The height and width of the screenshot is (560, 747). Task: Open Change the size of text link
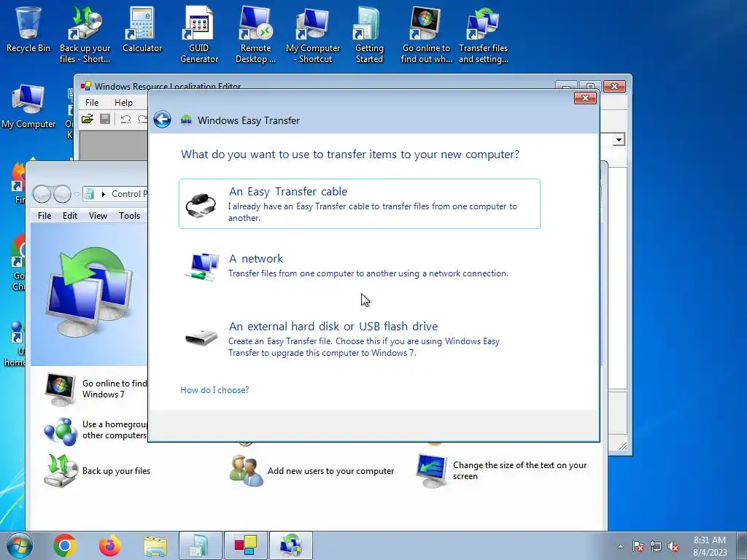pyautogui.click(x=519, y=470)
